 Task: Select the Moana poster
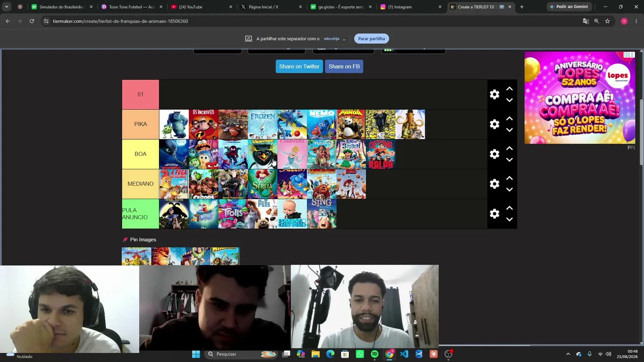coord(321,154)
